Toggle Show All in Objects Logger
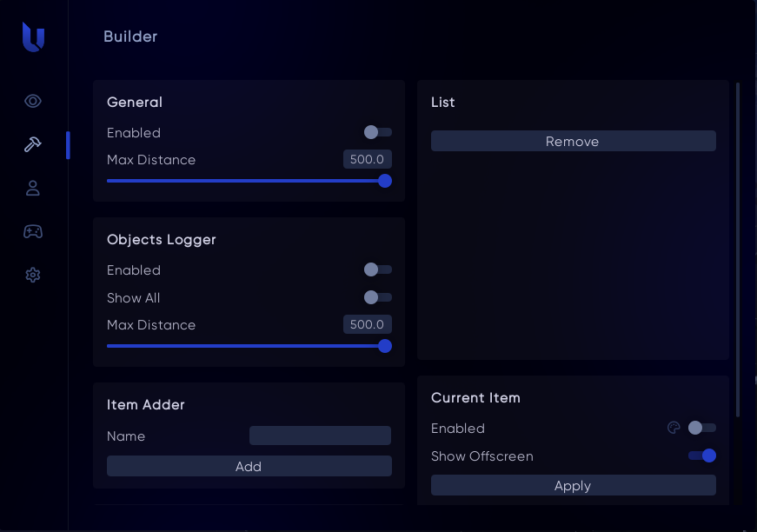 [x=378, y=297]
